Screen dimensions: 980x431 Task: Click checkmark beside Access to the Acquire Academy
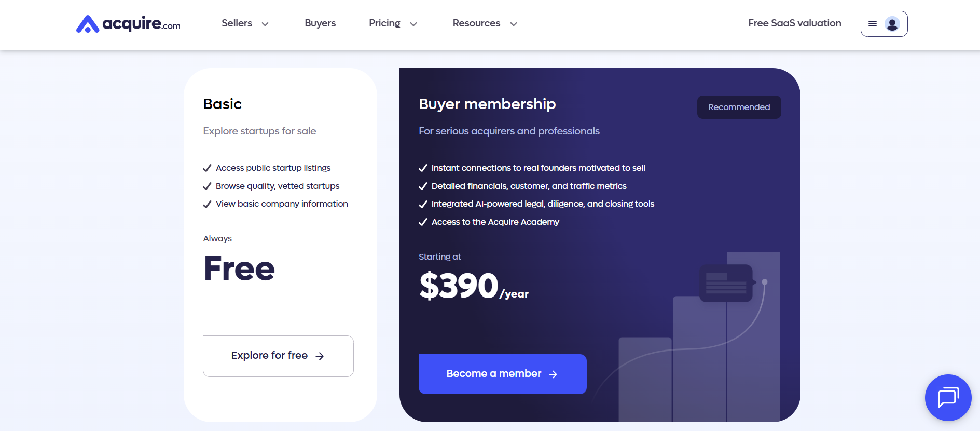pos(422,222)
